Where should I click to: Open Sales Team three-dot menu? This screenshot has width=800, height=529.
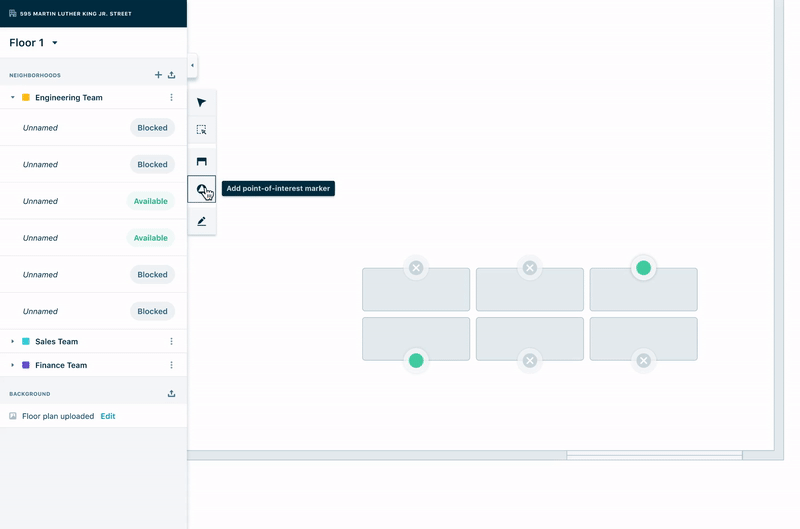pos(171,341)
